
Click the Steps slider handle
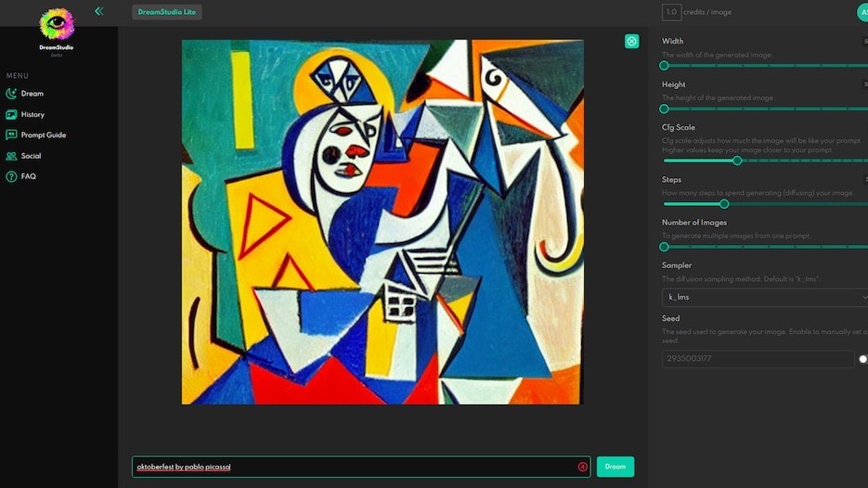pyautogui.click(x=724, y=204)
